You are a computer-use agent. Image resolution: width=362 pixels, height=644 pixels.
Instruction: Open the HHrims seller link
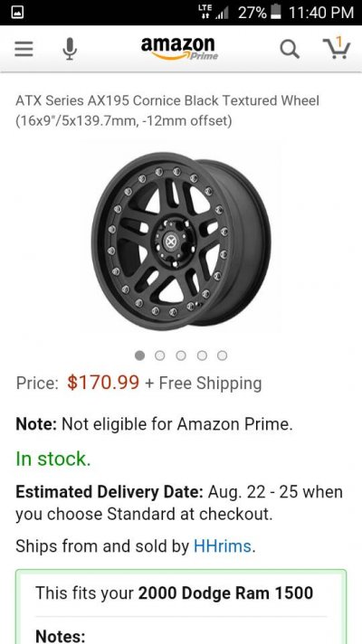223,545
